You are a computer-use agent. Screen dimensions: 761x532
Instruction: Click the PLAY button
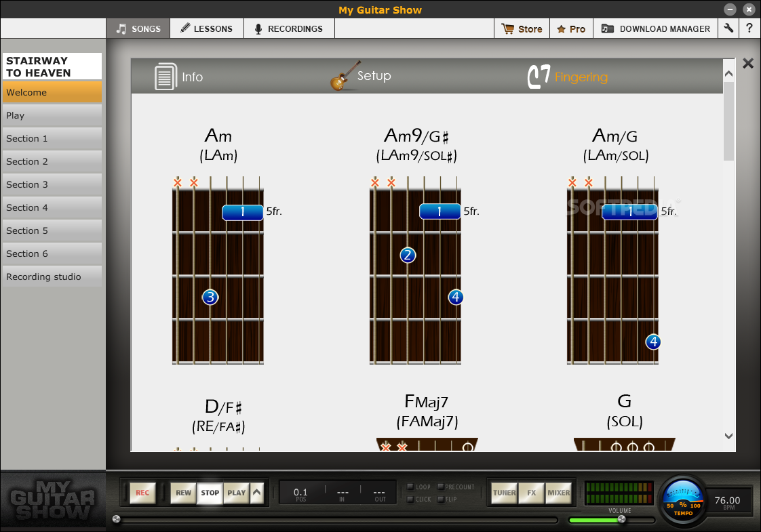pyautogui.click(x=236, y=493)
